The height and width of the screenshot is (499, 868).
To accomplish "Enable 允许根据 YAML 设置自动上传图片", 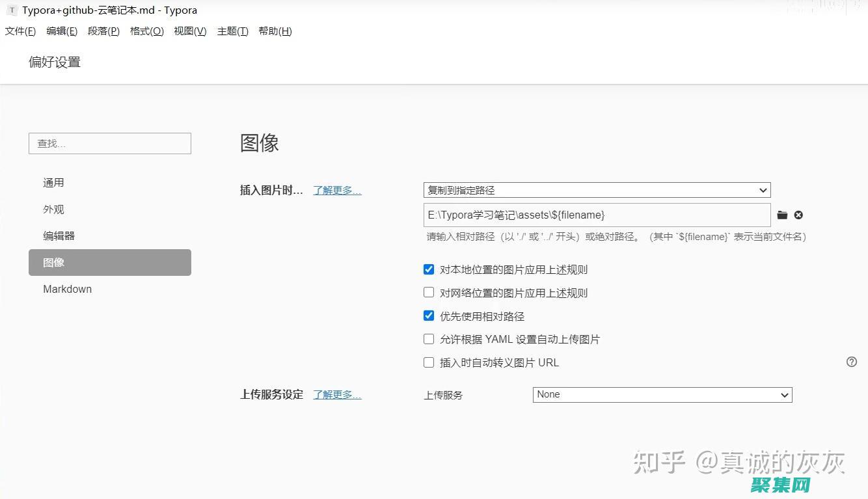I will (x=429, y=339).
